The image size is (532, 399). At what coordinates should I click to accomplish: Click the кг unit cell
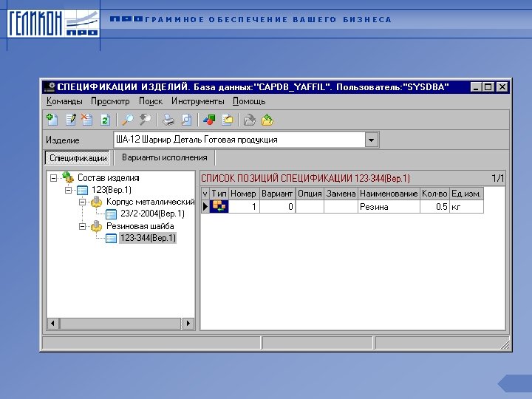466,207
